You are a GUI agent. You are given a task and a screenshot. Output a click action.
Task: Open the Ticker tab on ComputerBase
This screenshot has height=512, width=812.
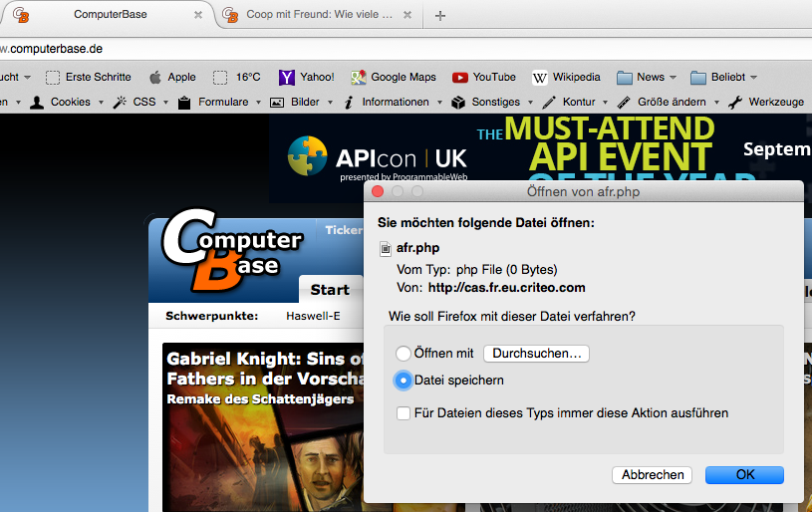(344, 230)
